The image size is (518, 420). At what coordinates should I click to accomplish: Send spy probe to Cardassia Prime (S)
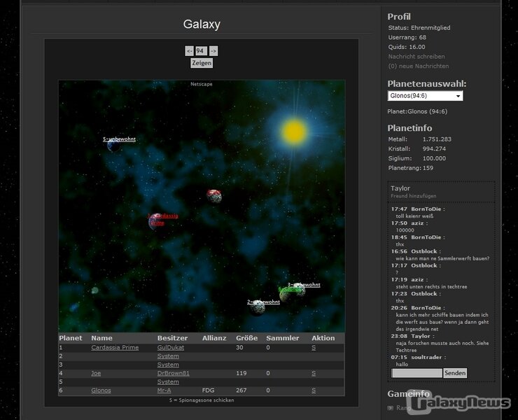click(x=314, y=347)
